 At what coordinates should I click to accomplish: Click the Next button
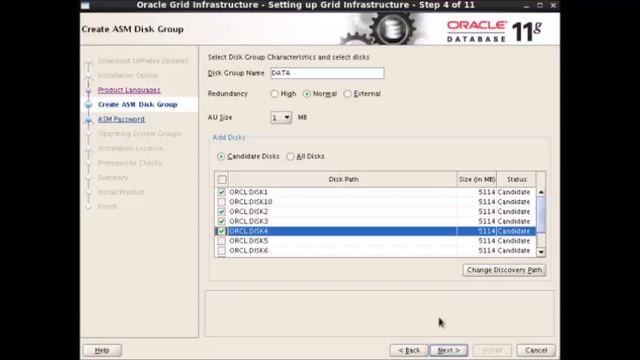pyautogui.click(x=449, y=350)
